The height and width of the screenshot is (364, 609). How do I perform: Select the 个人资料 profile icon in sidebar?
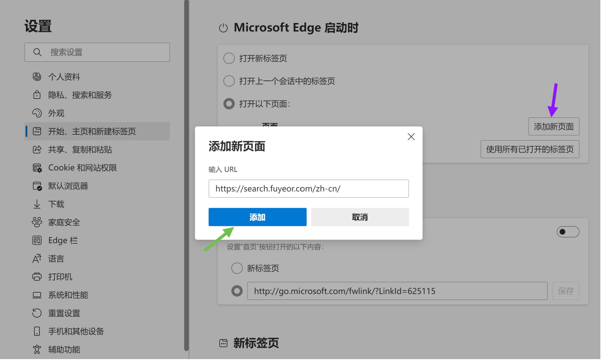pyautogui.click(x=37, y=77)
